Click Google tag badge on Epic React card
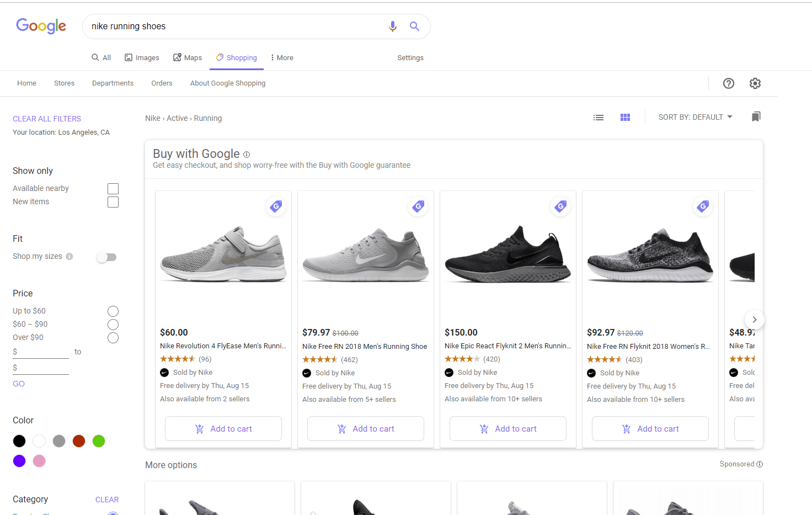The width and height of the screenshot is (812, 515). 560,206
